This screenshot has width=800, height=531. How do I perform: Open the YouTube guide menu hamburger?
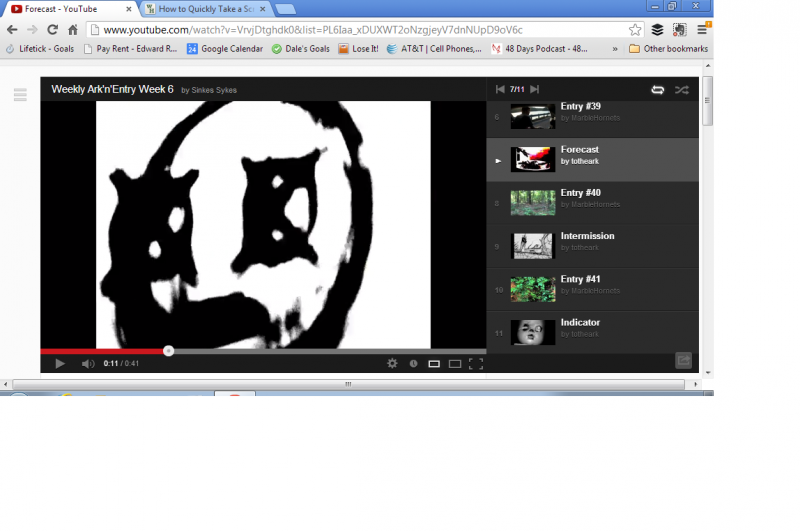[20, 95]
